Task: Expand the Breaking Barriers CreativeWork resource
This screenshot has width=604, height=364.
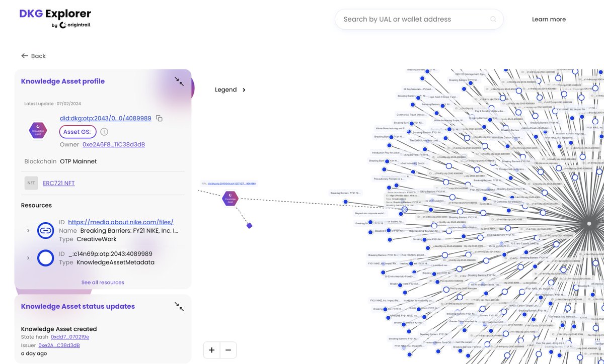Action: click(28, 231)
